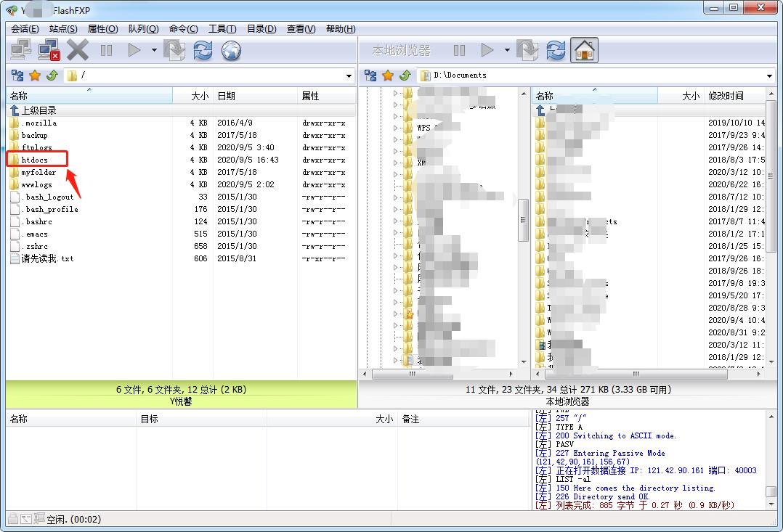Viewport: 783px width, 532px height.
Task: Start transfer from the remote pane toolbar
Action: point(134,50)
